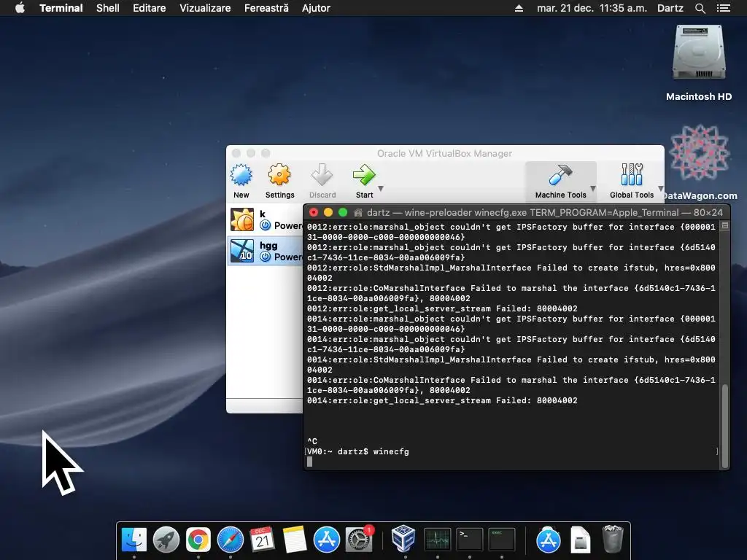Click the power state icon of k VM
Viewport: 747px width, 560px height.
pos(266,225)
